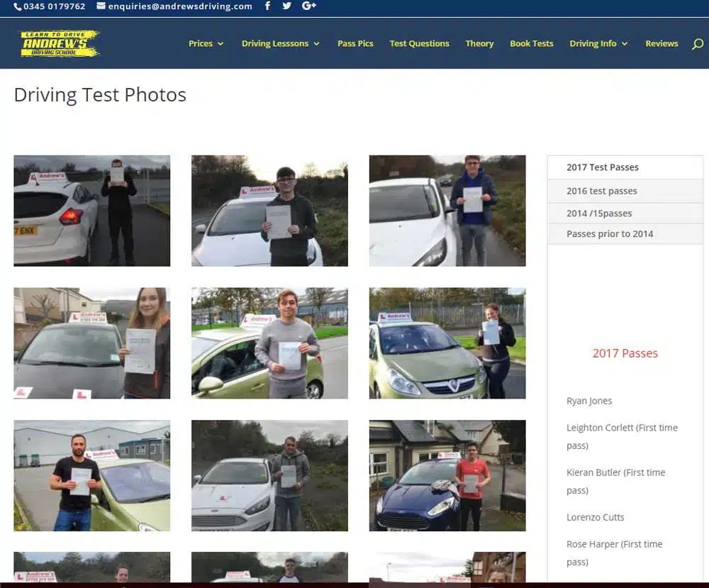The height and width of the screenshot is (588, 709).
Task: Click the phone number 0345 0179762
Action: (50, 6)
